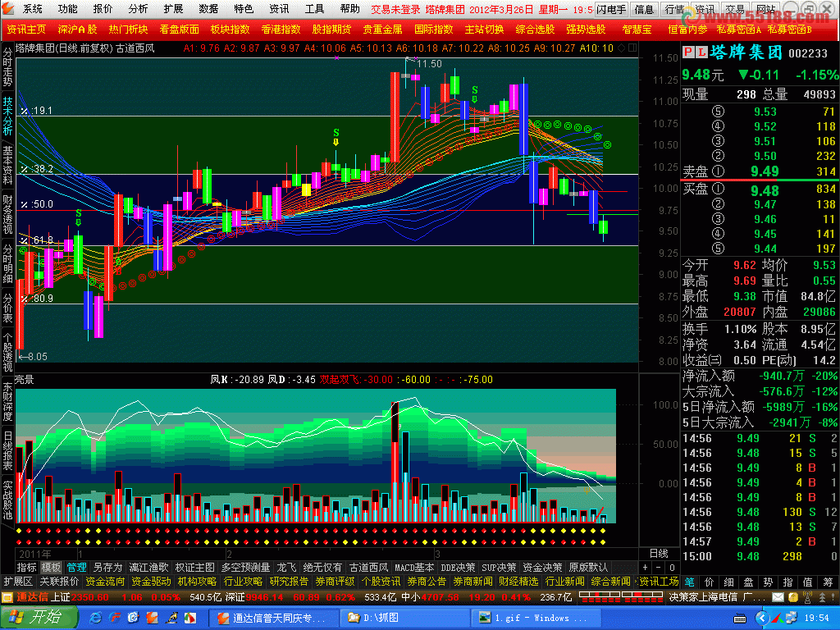Click the red P icon beside 塔牌集团
Image resolution: width=840 pixels, height=630 pixels.
(688, 52)
